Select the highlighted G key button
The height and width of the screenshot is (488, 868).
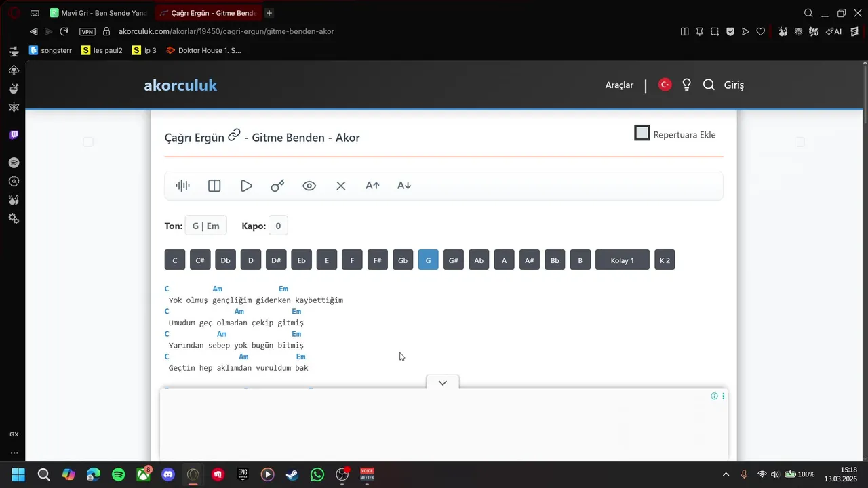click(428, 260)
